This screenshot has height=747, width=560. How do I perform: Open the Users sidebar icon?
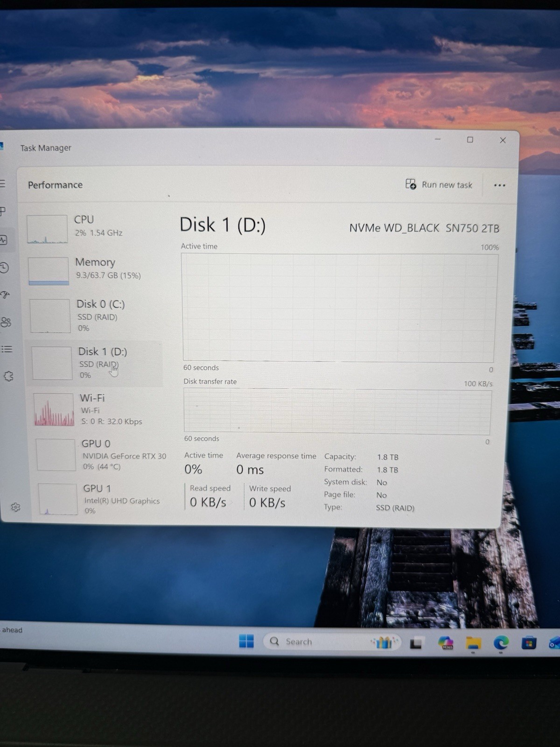click(x=6, y=322)
